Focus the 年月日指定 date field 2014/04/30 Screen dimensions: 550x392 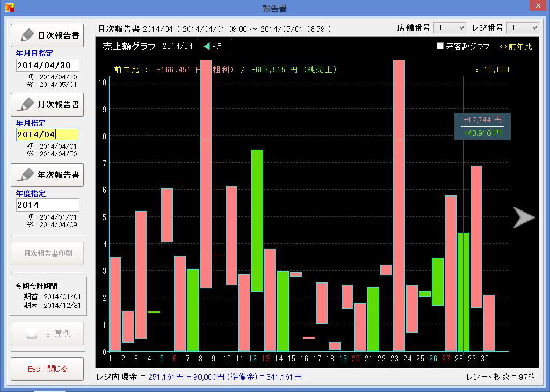point(47,65)
